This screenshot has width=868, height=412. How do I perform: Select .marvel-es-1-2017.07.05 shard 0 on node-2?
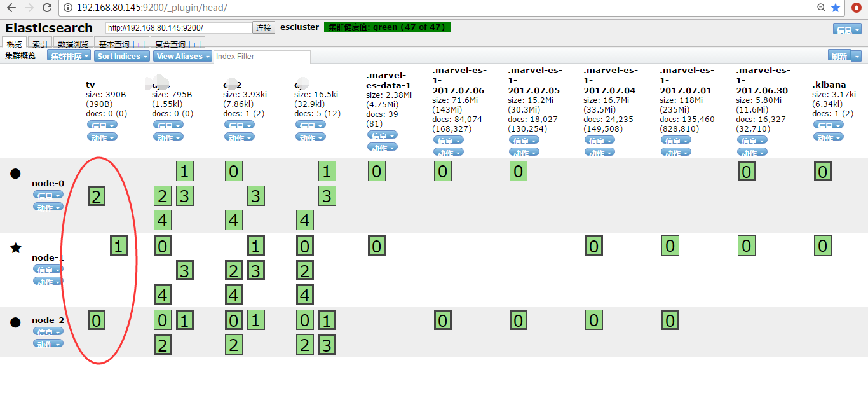coord(519,320)
